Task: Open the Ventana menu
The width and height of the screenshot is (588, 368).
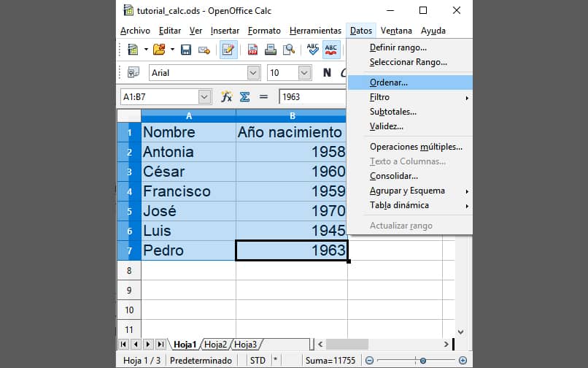Action: click(x=396, y=31)
